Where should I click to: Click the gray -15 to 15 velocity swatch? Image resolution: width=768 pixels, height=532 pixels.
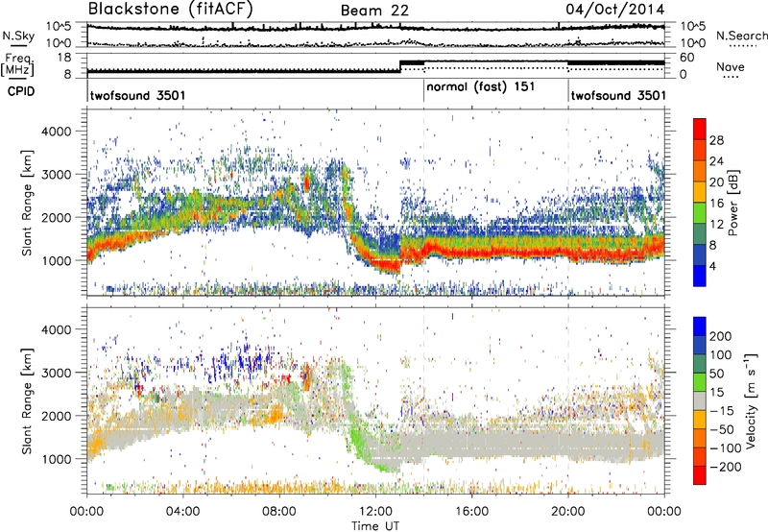tap(700, 401)
